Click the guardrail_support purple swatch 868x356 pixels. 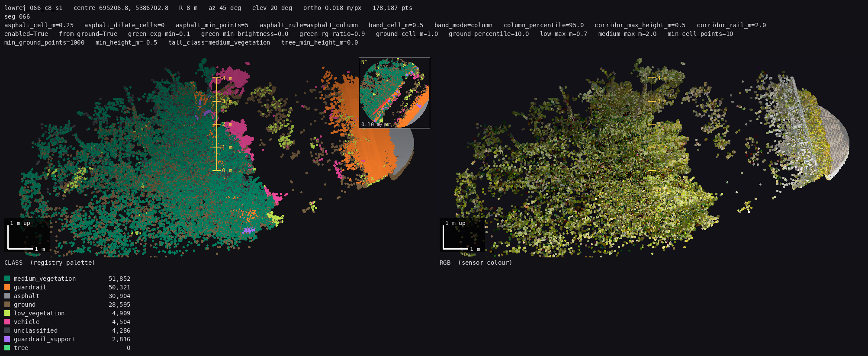click(7, 339)
